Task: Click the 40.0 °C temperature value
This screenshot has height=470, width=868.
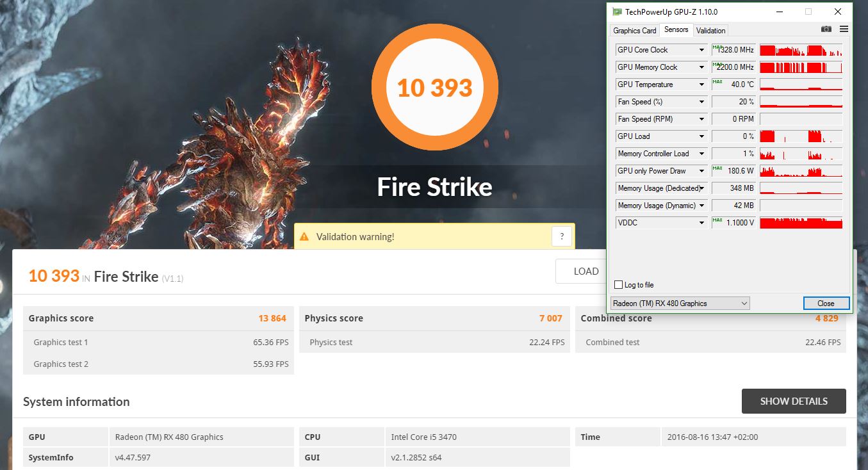Action: [734, 85]
